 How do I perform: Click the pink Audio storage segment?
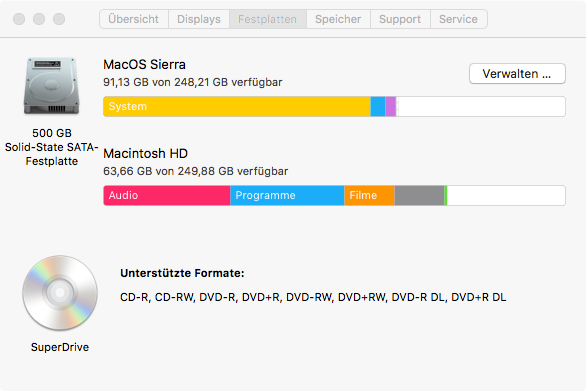pos(167,196)
